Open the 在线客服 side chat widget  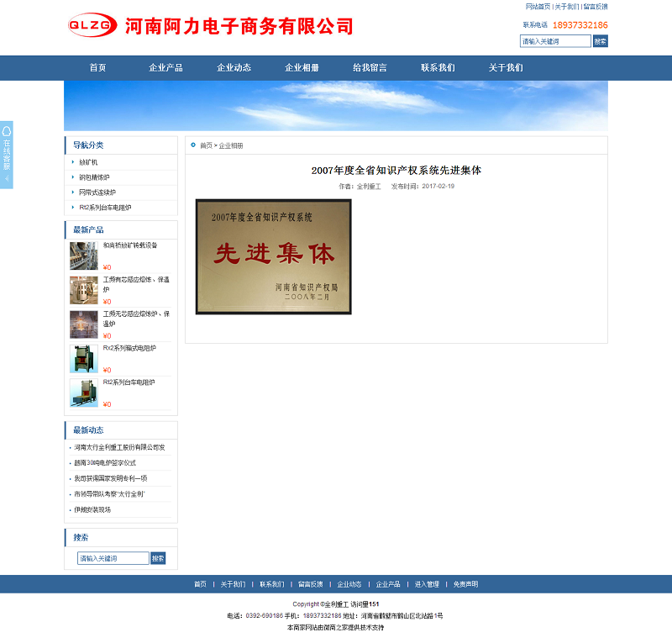tap(7, 155)
